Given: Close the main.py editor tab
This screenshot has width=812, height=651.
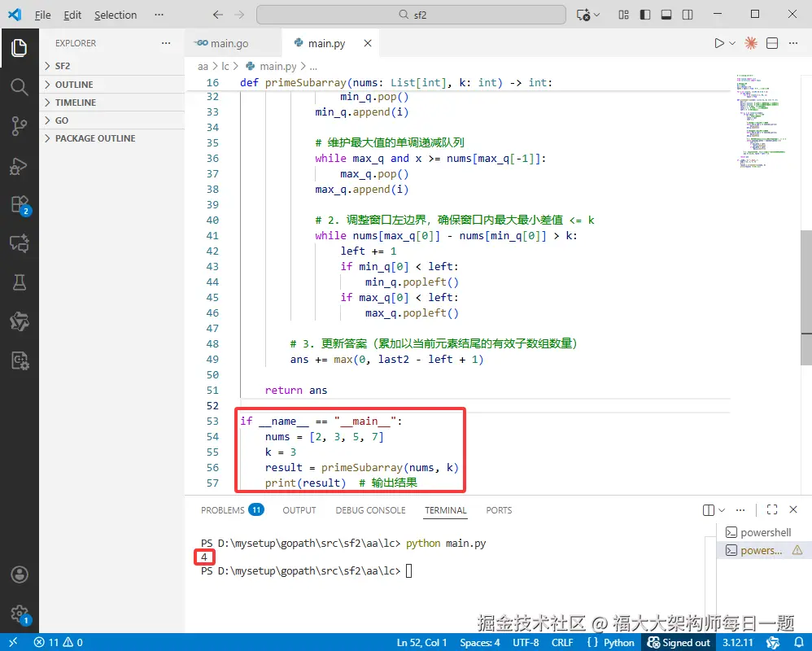Looking at the screenshot, I should 368,43.
